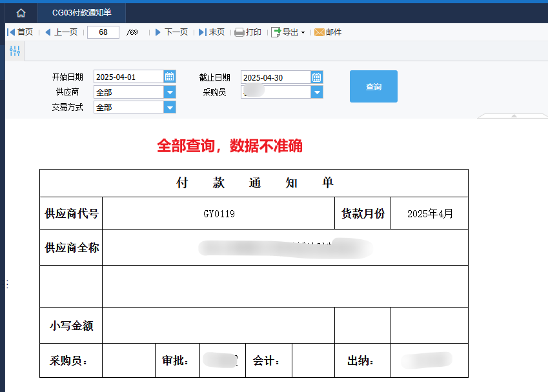Collapse the parameter panel with the up arrow
Image resolution: width=548 pixels, height=392 pixels.
[514, 115]
